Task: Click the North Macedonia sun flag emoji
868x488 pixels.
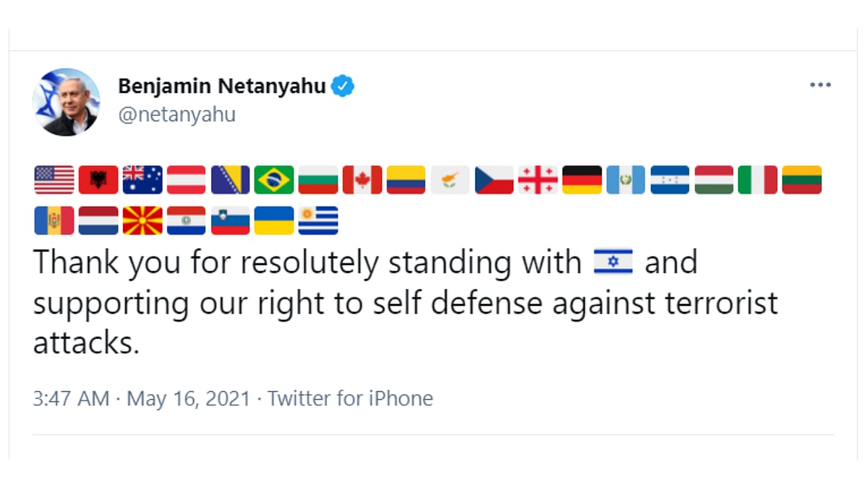Action: [x=142, y=221]
